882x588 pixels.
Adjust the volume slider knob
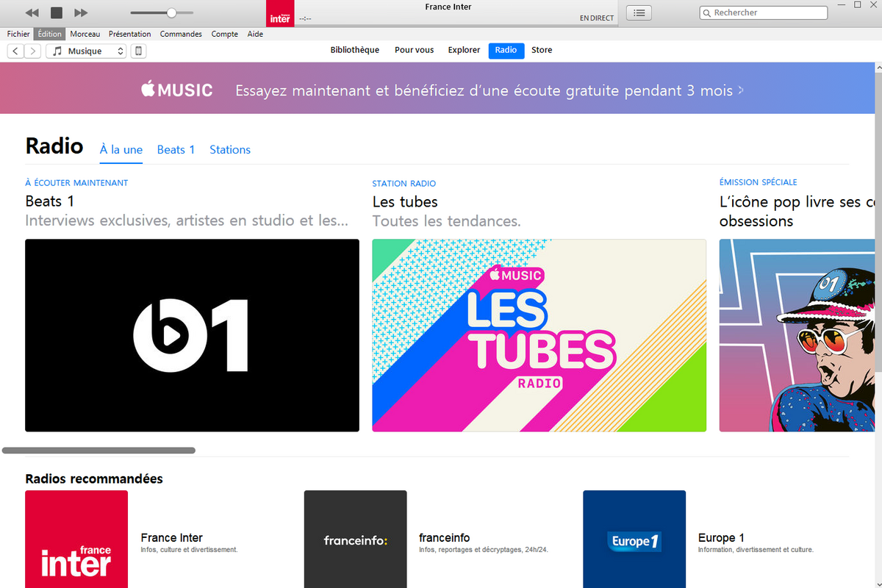[171, 12]
